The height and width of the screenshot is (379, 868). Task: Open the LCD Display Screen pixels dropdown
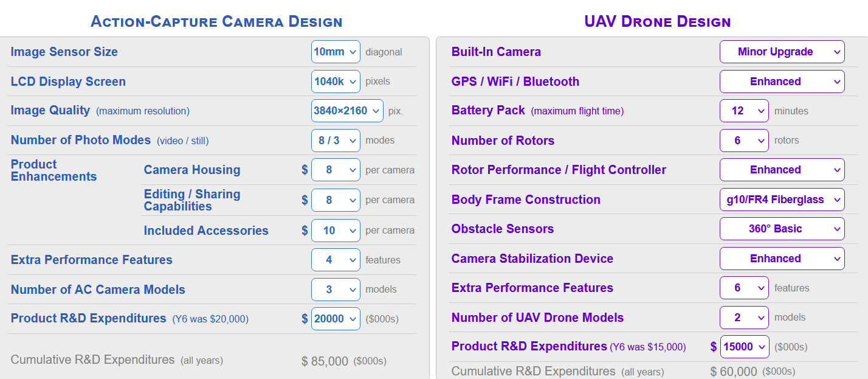pos(336,81)
